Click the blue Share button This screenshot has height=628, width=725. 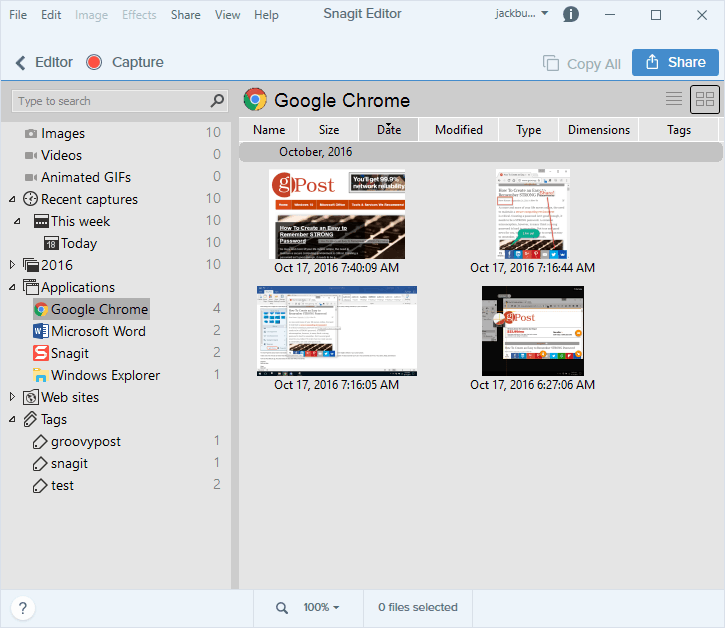pos(675,62)
